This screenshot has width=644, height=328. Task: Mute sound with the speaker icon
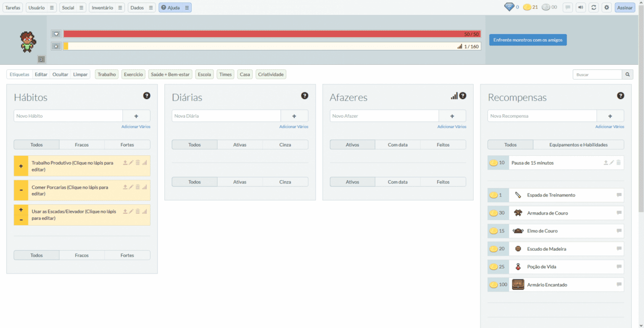[x=580, y=7]
